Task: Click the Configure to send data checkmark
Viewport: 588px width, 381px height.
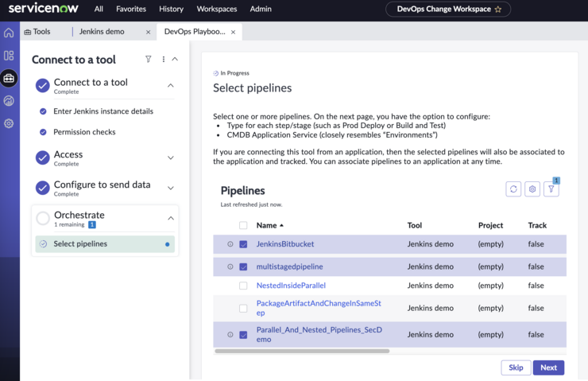Action: click(x=43, y=188)
